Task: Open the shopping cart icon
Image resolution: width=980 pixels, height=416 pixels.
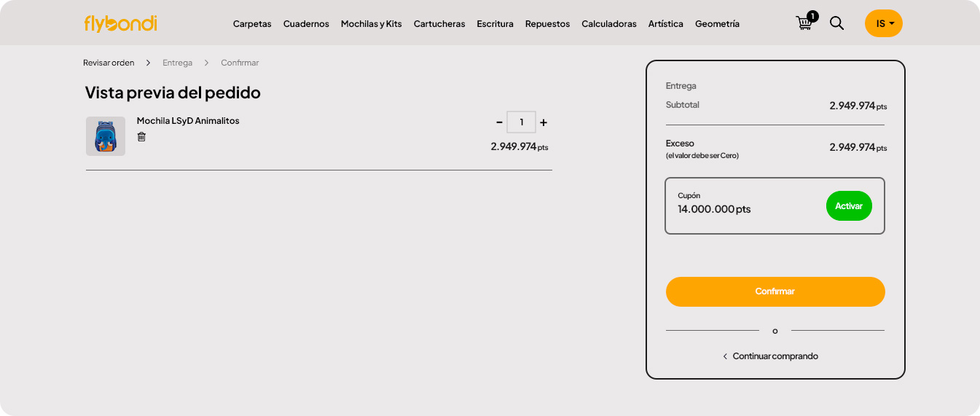Action: (804, 23)
